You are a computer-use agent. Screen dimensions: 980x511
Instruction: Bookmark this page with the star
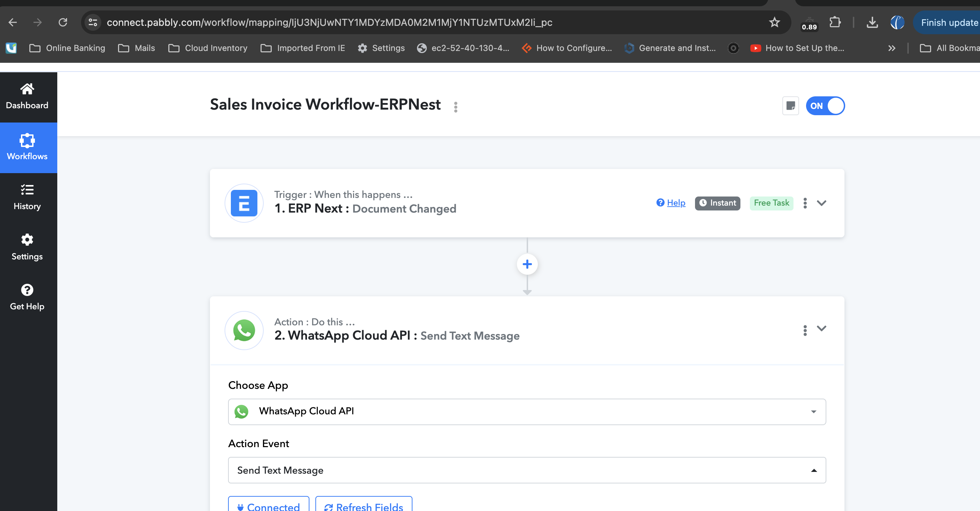coord(774,22)
